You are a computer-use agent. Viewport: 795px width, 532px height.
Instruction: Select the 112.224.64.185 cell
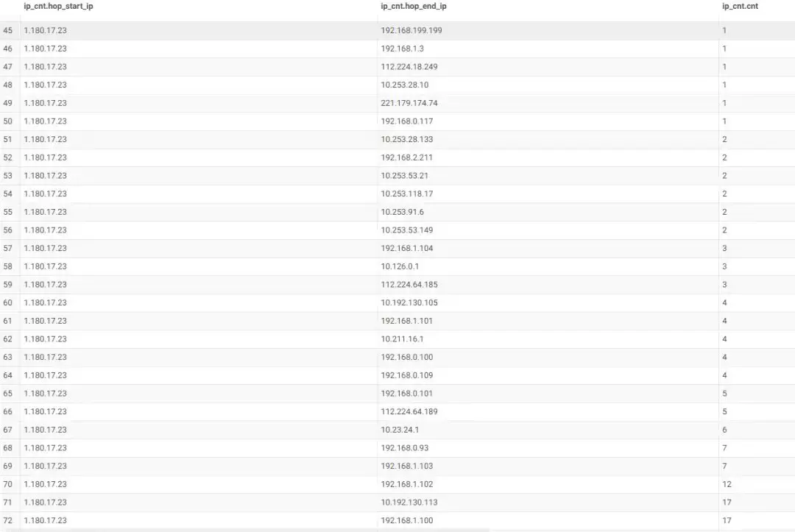click(x=409, y=285)
